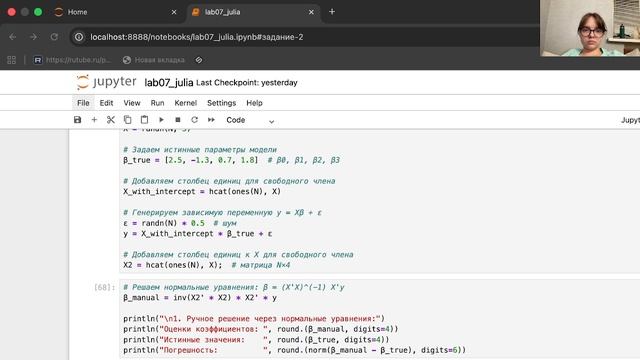Select the cell prompt [68]:
This screenshot has width=640, height=360.
(104, 287)
